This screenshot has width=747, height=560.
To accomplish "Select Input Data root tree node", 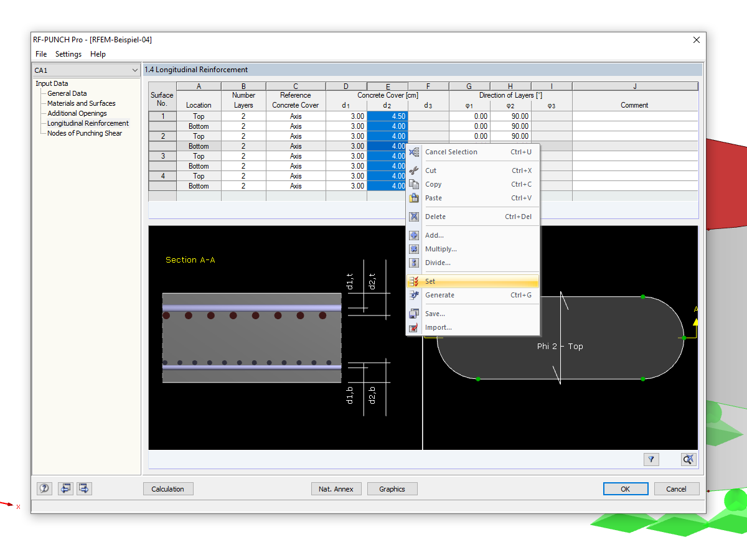I will (52, 83).
